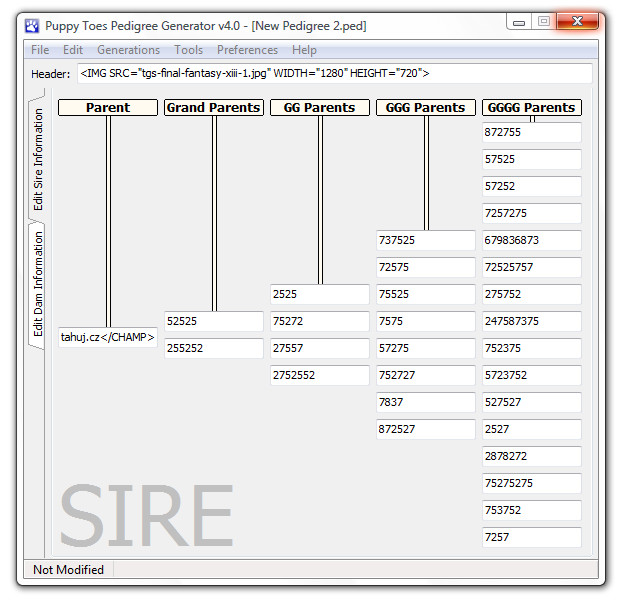The width and height of the screenshot is (623, 600).
Task: Switch to Edit Dam Information tab
Action: pos(37,285)
